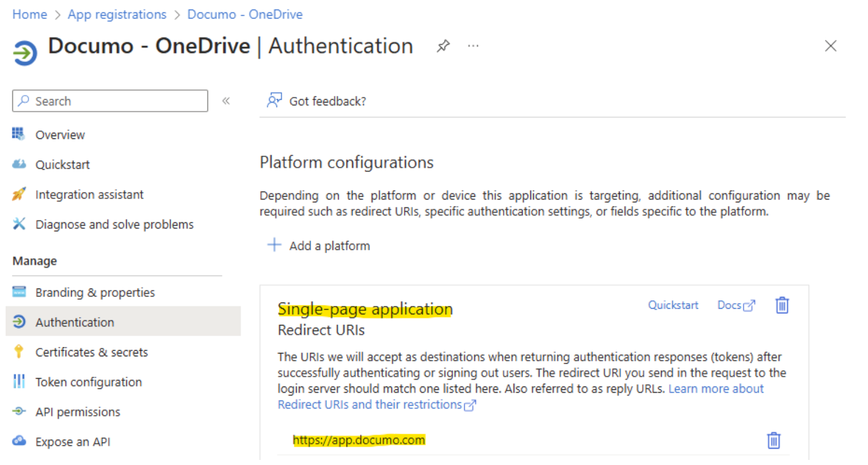
Task: Click the Platform configurations heading
Action: tap(347, 162)
